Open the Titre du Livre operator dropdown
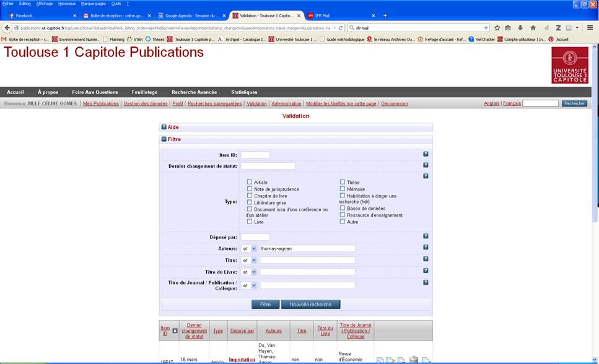 248,272
